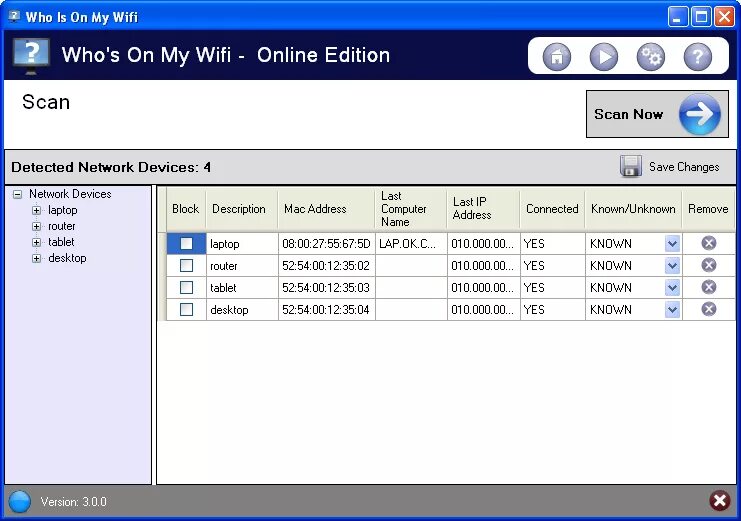
Task: Check the Block box for router
Action: pyautogui.click(x=186, y=265)
